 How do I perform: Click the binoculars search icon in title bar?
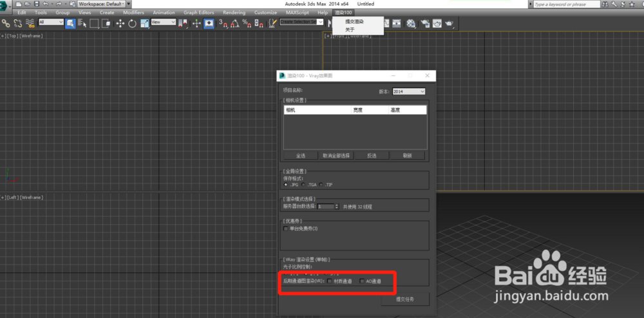point(605,4)
